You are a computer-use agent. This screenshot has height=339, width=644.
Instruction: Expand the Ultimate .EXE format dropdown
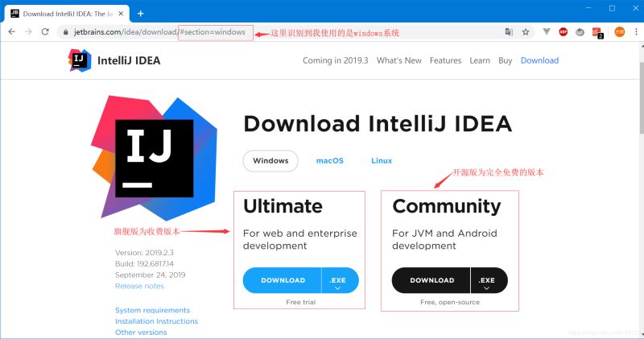click(339, 280)
